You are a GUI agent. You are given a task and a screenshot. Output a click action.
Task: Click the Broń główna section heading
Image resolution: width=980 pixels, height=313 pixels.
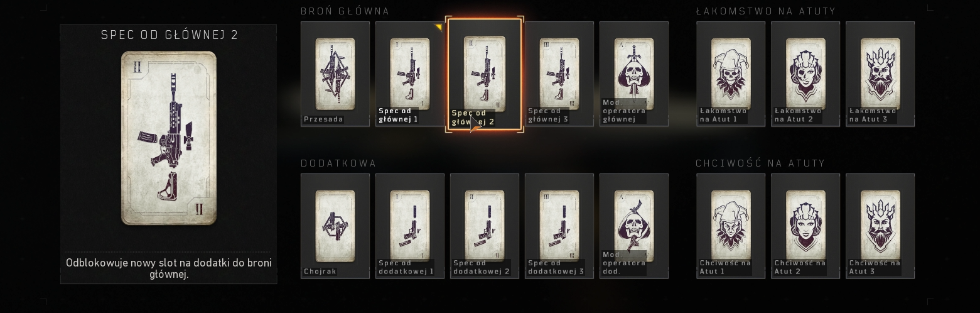pos(345,11)
